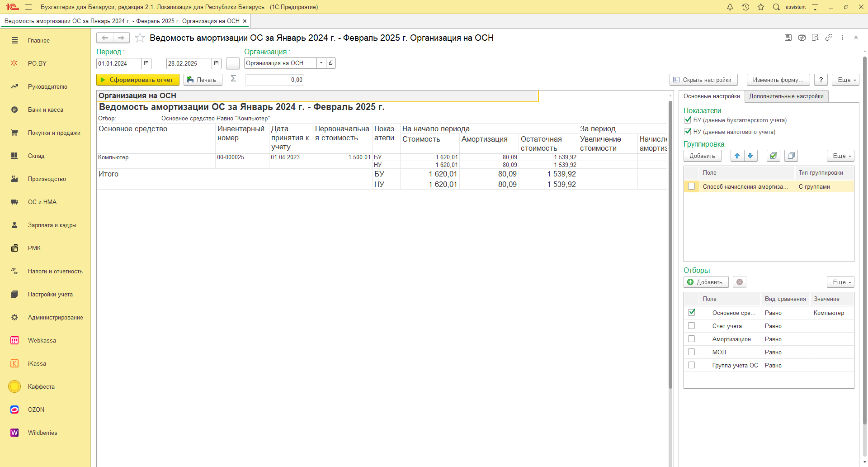Uncheck БУ accounting data checkbox
The height and width of the screenshot is (467, 868).
[688, 120]
